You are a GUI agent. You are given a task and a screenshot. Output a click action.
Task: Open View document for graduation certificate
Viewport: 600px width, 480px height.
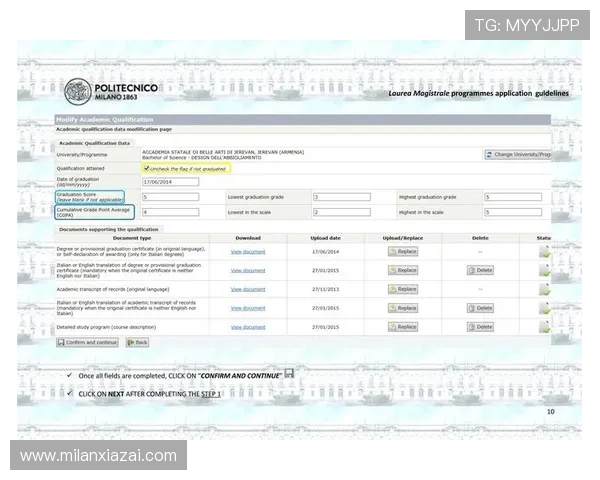tap(248, 252)
